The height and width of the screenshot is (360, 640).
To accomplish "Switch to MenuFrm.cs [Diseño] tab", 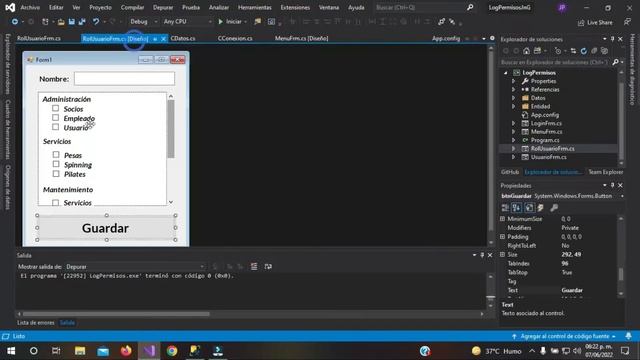I will tap(301, 38).
